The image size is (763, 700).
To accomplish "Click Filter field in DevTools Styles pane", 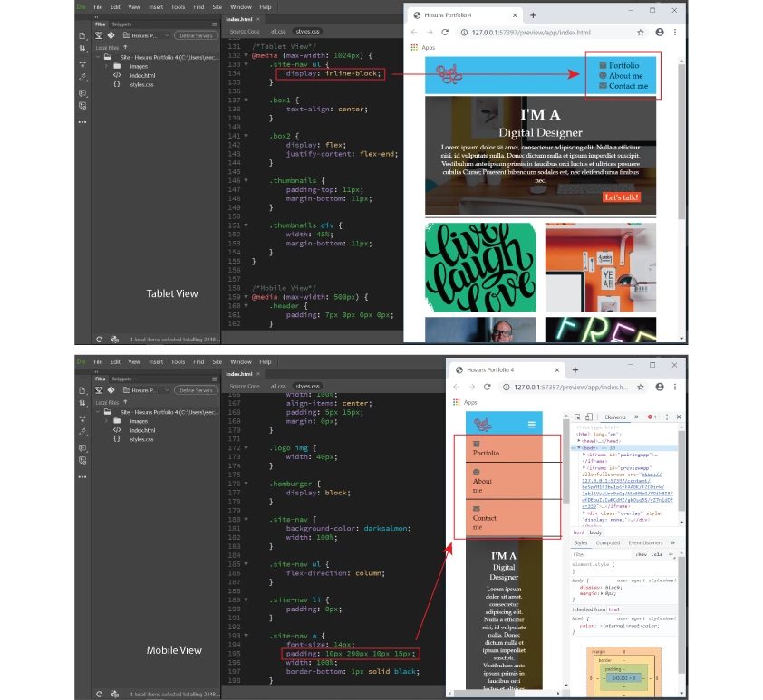I will pyautogui.click(x=601, y=554).
